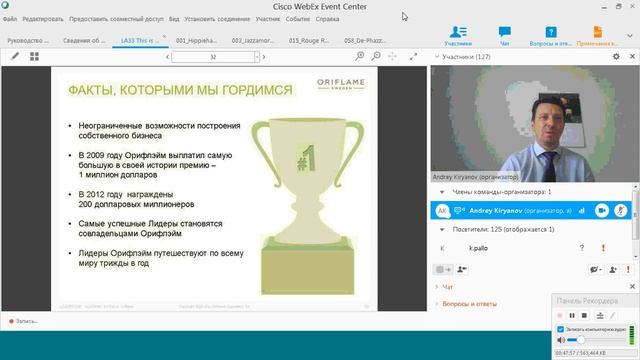Open the feedback emoticon dropdown
This screenshot has width=640, height=360.
596,269
